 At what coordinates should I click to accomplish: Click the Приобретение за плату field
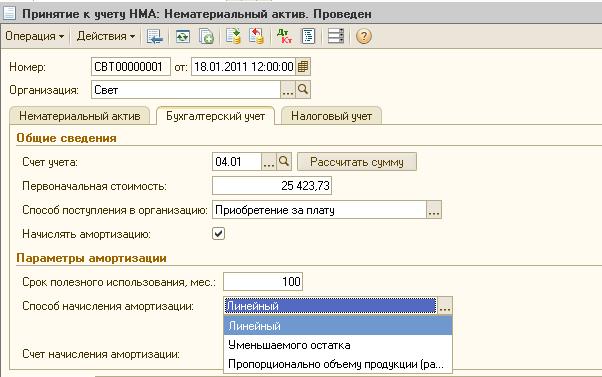pos(319,210)
